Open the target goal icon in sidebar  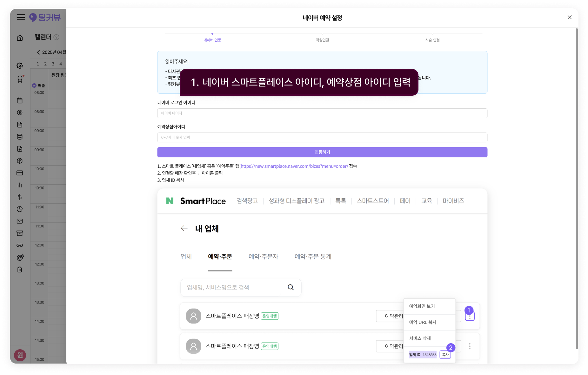pyautogui.click(x=20, y=257)
